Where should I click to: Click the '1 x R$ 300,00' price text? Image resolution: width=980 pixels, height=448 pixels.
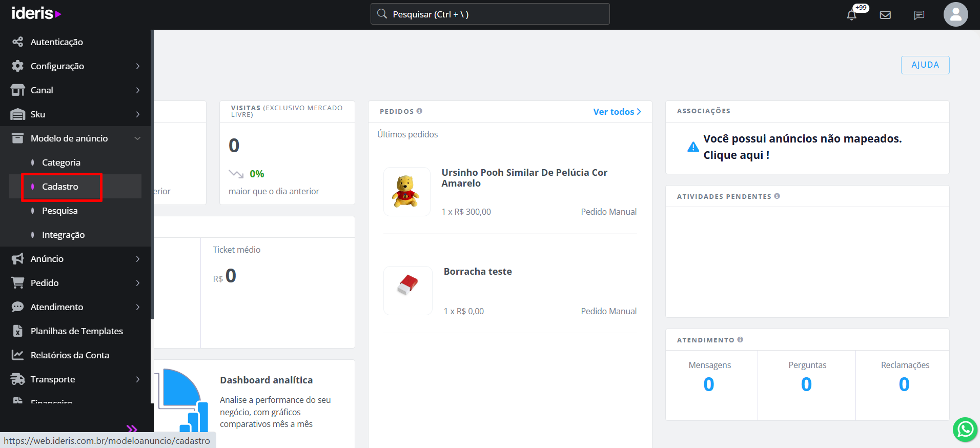click(466, 212)
